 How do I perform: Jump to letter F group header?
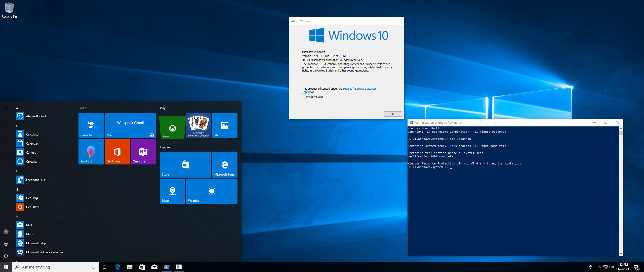coord(17,171)
